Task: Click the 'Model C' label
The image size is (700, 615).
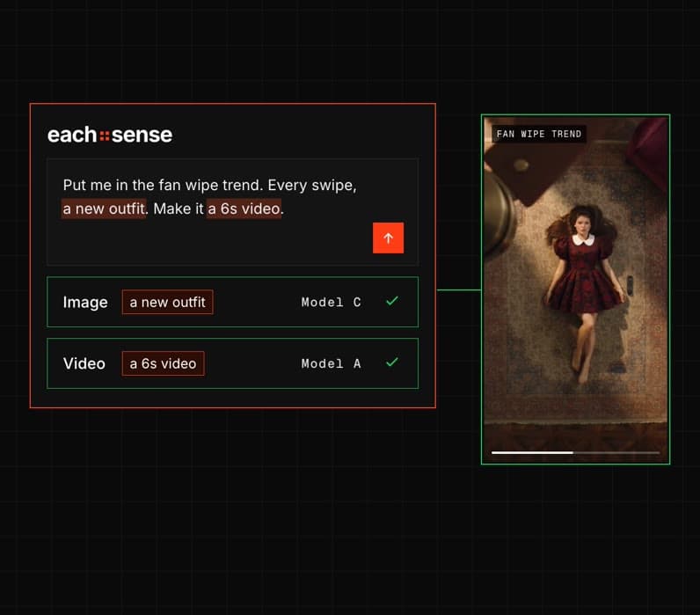Action: point(331,303)
